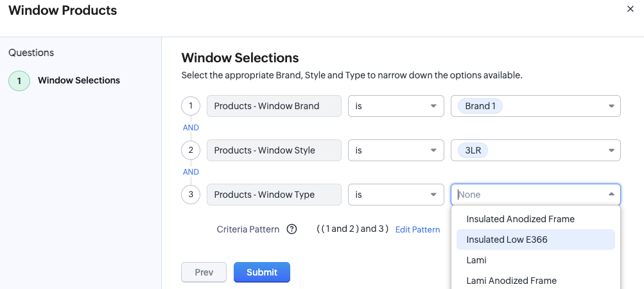Pick Lami from the dropdown list

coord(476,260)
